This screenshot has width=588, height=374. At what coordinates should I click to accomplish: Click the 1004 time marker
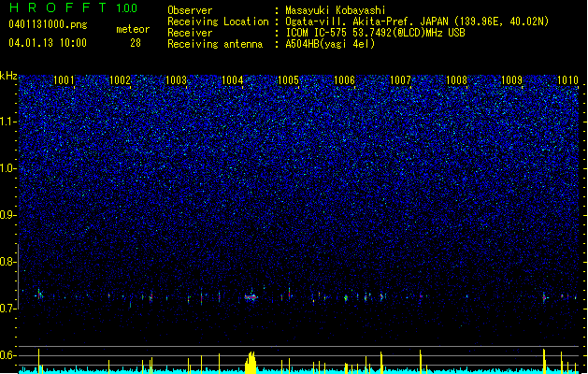tap(233, 79)
